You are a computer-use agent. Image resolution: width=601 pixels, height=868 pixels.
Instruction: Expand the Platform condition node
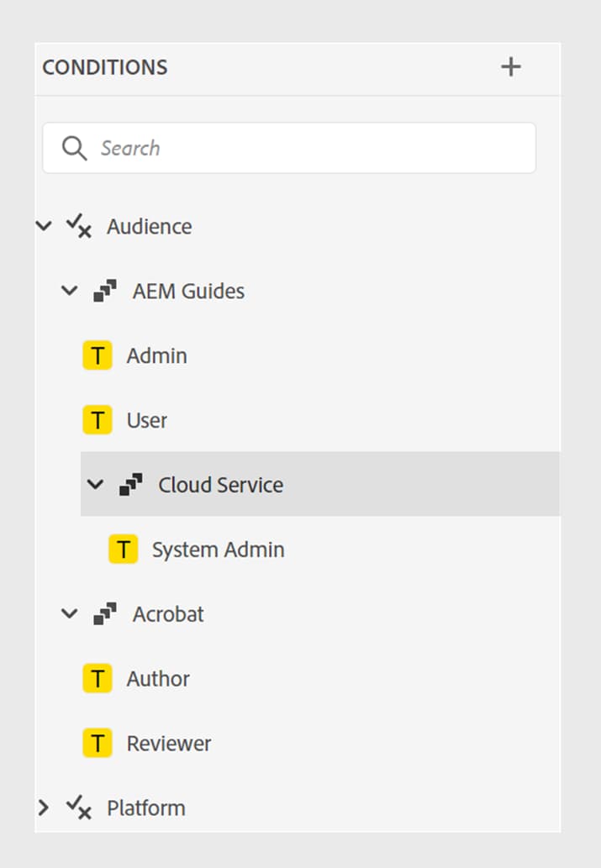(45, 808)
